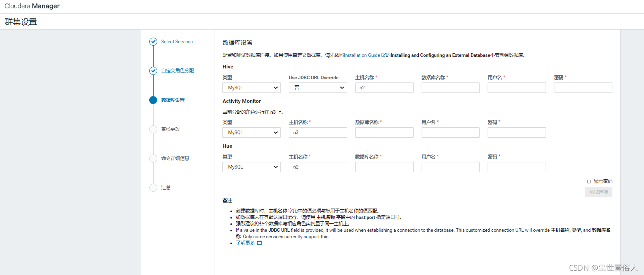Open the Use JDBC URL Override dropdown
The image size is (644, 275).
[x=318, y=88]
